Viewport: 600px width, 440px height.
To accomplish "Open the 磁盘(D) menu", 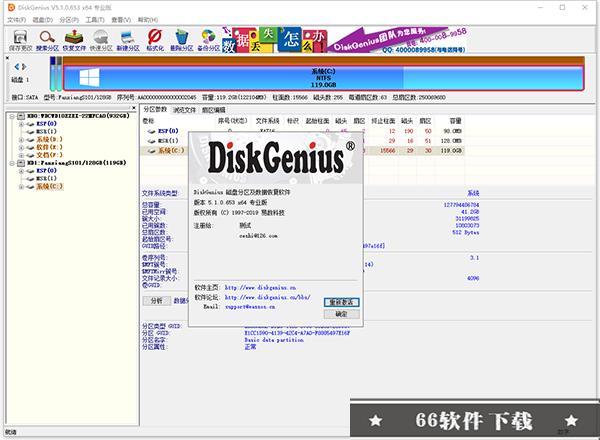I will [42, 20].
